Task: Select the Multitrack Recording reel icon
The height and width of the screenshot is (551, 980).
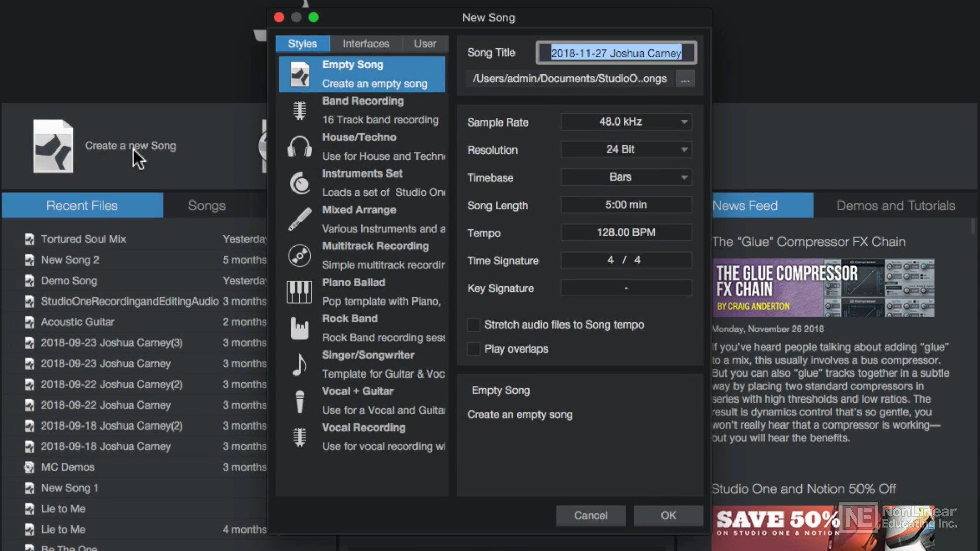Action: pyautogui.click(x=300, y=256)
